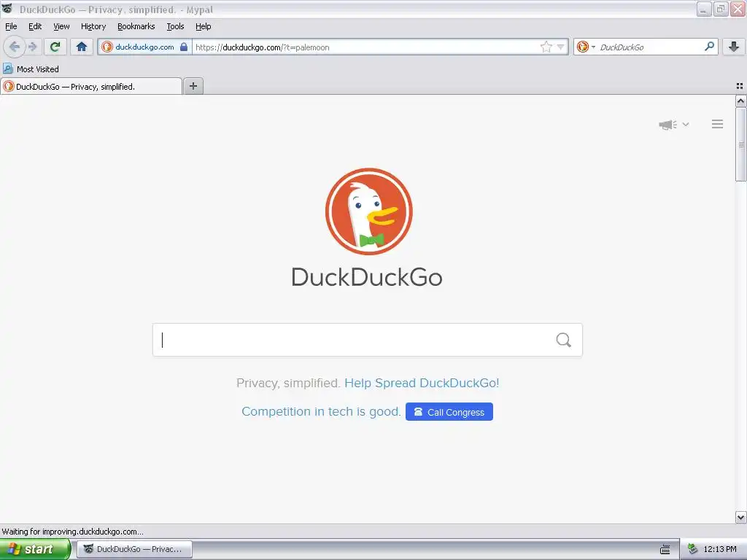
Task: Click the duckduckgo.com site identity label
Action: point(145,47)
